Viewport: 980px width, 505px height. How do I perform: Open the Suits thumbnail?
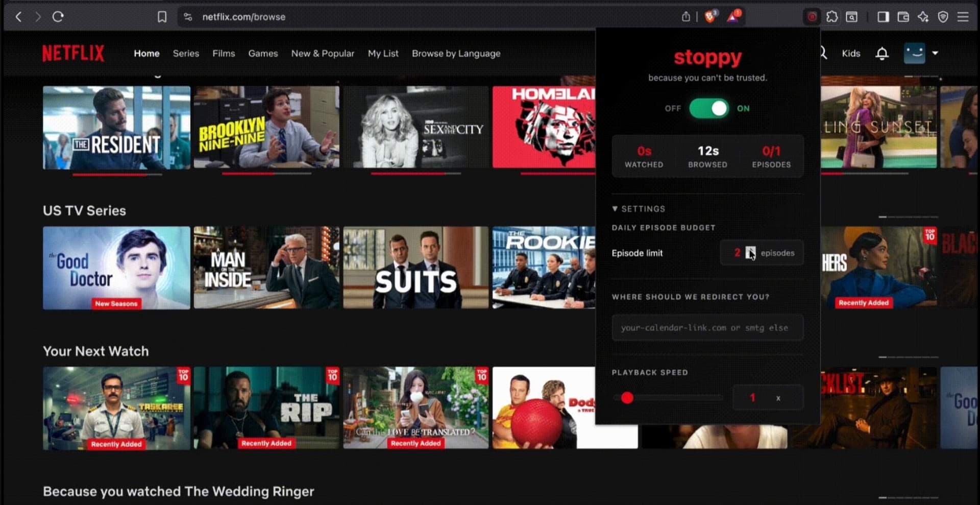[x=415, y=268]
